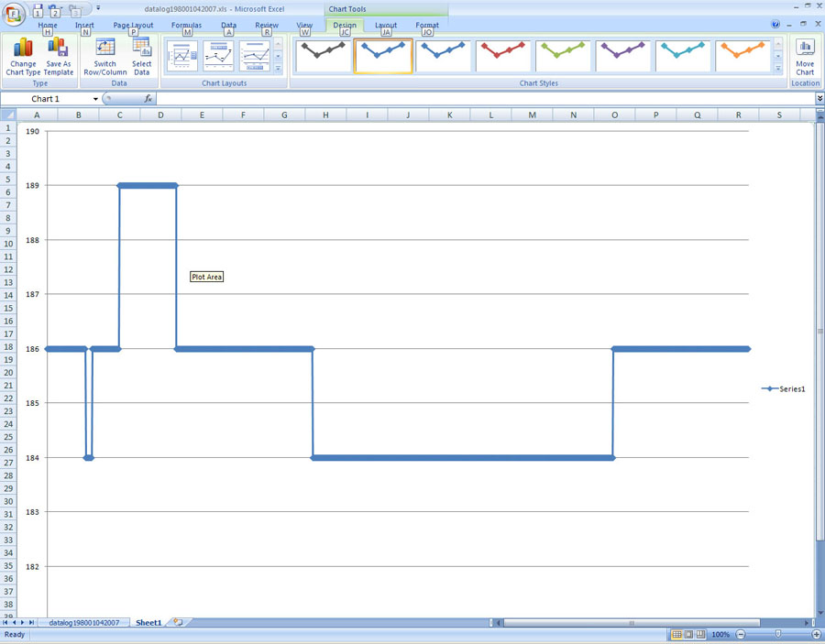Expand the formula bar

[x=819, y=99]
